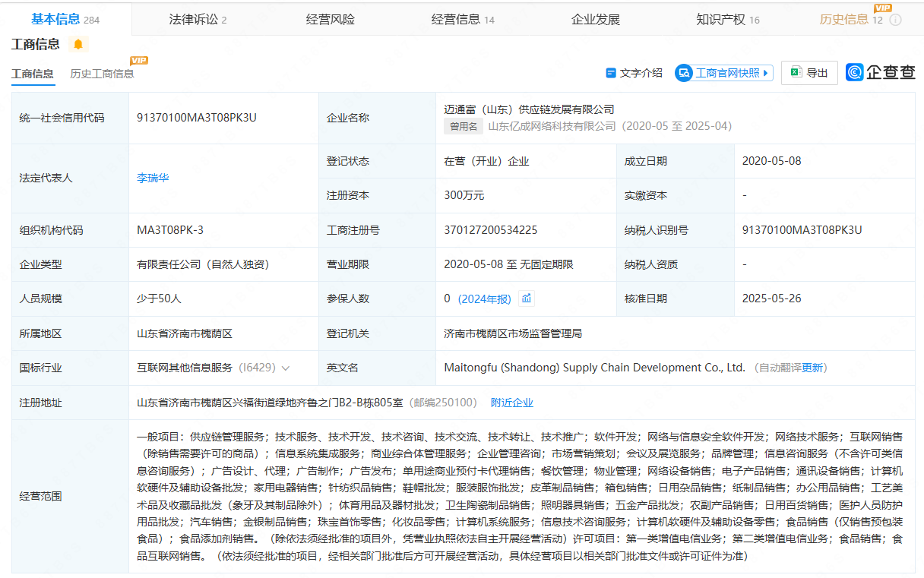This screenshot has height=578, width=924.
Task: Click the 文字介绍 text introduction icon
Action: [610, 73]
